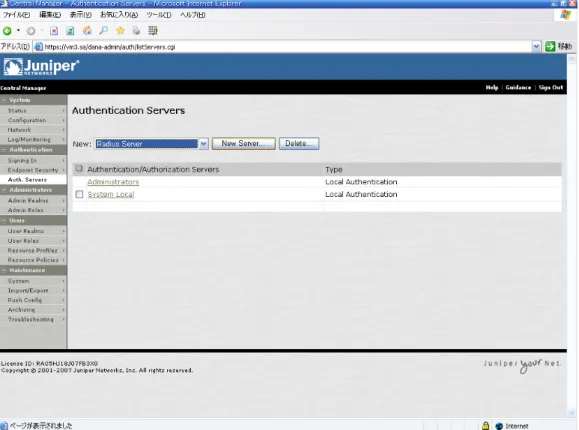This screenshot has width=579, height=430.
Task: Click the last toolbar icon after the printer
Action: [x=153, y=30]
